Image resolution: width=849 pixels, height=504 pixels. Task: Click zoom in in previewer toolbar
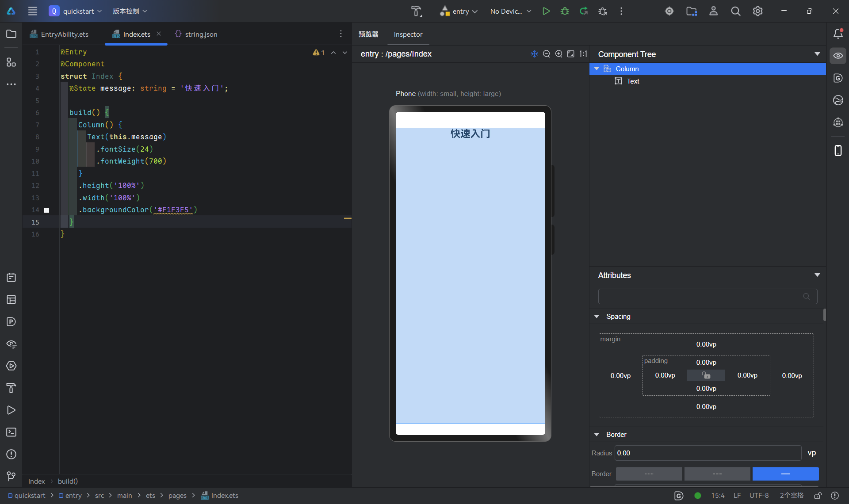coord(559,54)
